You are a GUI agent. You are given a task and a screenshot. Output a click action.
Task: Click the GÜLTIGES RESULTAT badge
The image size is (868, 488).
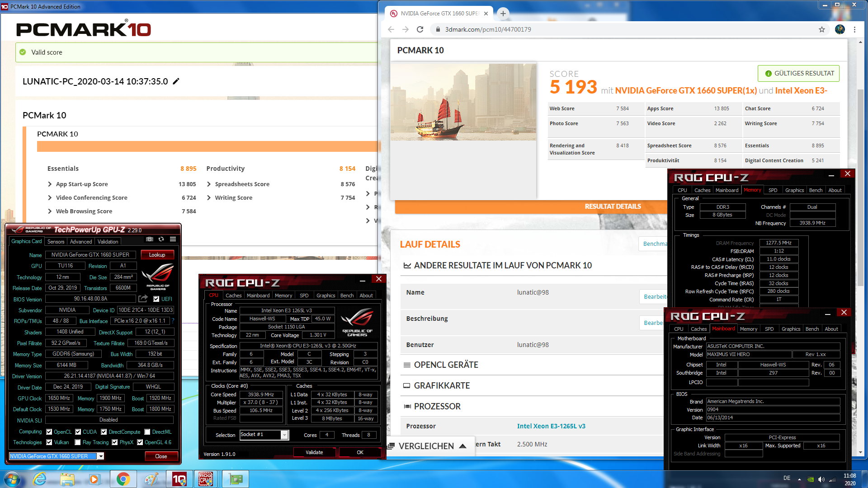798,73
